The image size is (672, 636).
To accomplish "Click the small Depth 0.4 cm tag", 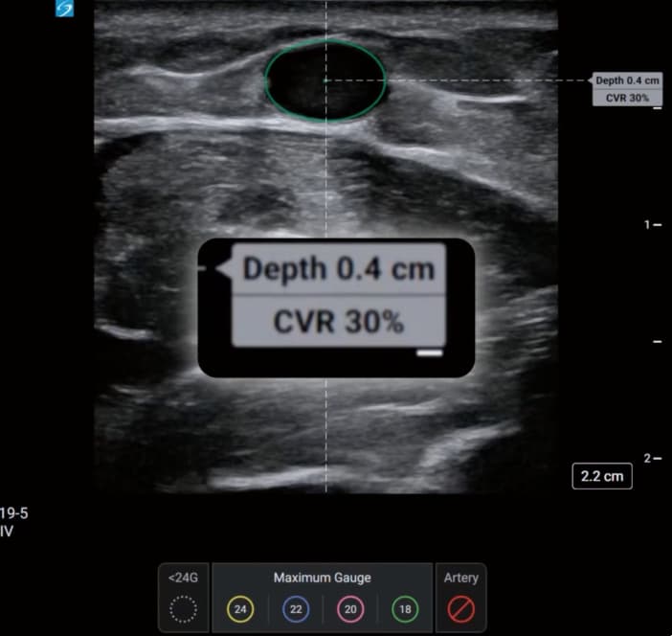I will (627, 80).
